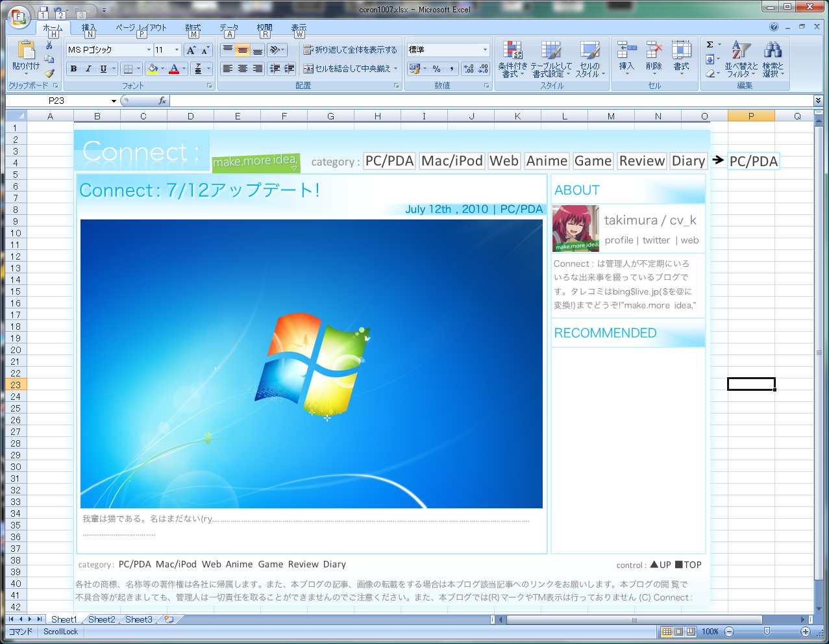Open Cell Styles (セルのスタイル)
This screenshot has width=829, height=644.
[590, 60]
